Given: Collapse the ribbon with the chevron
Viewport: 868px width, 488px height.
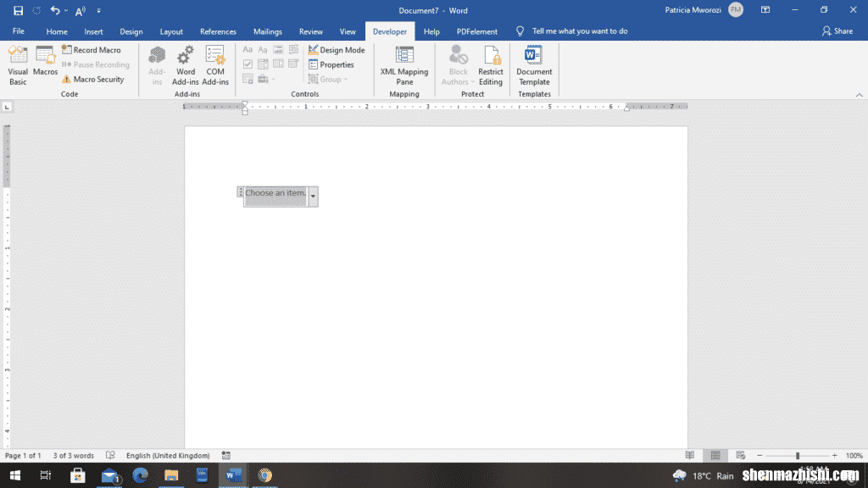Looking at the screenshot, I should (x=860, y=95).
